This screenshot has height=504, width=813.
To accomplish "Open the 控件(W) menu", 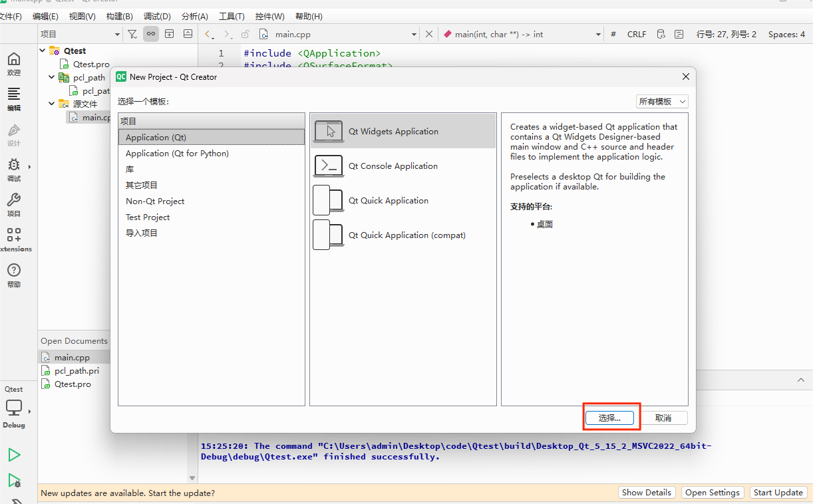I will 269,16.
